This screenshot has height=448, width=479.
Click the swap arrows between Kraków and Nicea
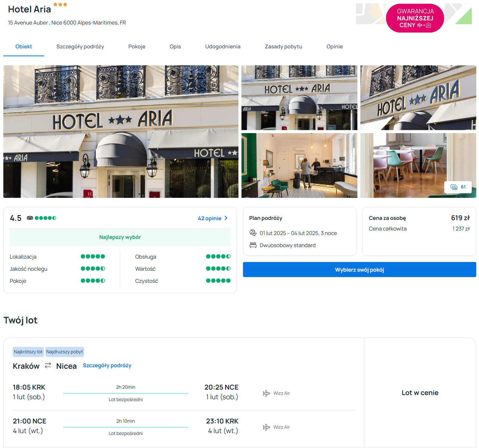coord(48,365)
